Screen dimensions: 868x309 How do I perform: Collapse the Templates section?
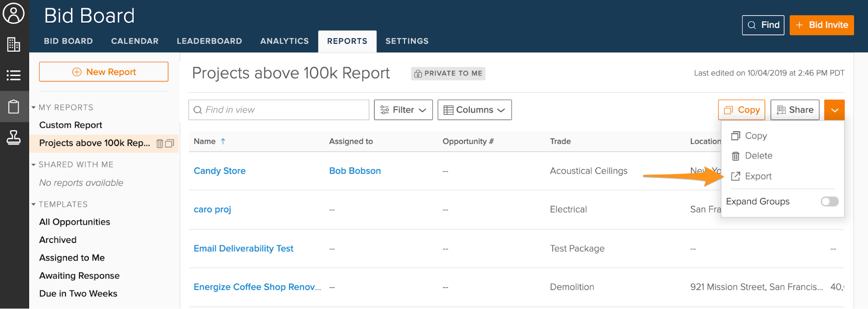click(33, 204)
